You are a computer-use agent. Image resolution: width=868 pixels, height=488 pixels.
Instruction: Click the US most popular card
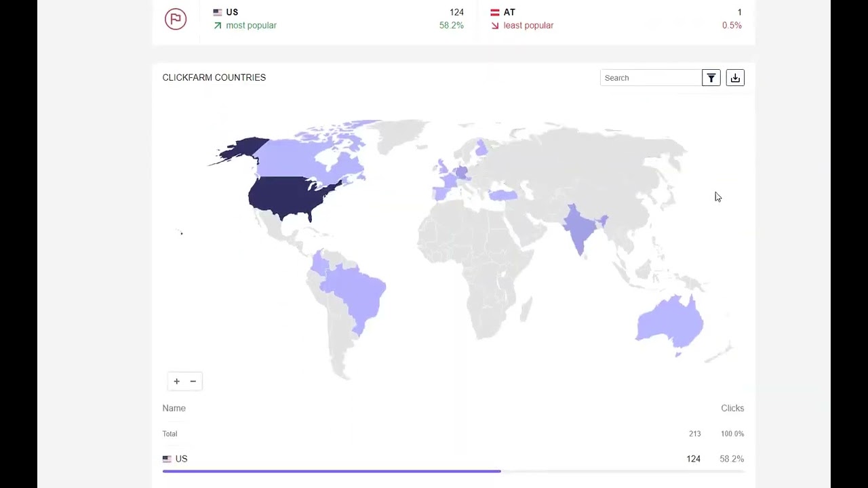pyautogui.click(x=338, y=19)
